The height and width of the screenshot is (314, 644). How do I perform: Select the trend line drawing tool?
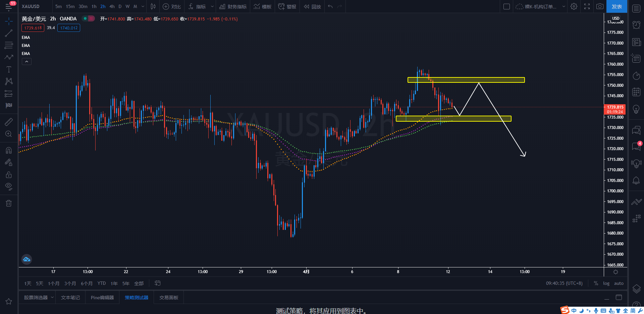[9, 33]
